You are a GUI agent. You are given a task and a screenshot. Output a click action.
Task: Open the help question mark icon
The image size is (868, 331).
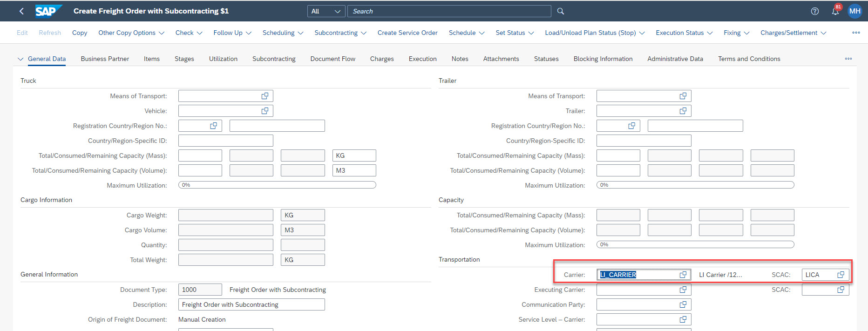814,11
